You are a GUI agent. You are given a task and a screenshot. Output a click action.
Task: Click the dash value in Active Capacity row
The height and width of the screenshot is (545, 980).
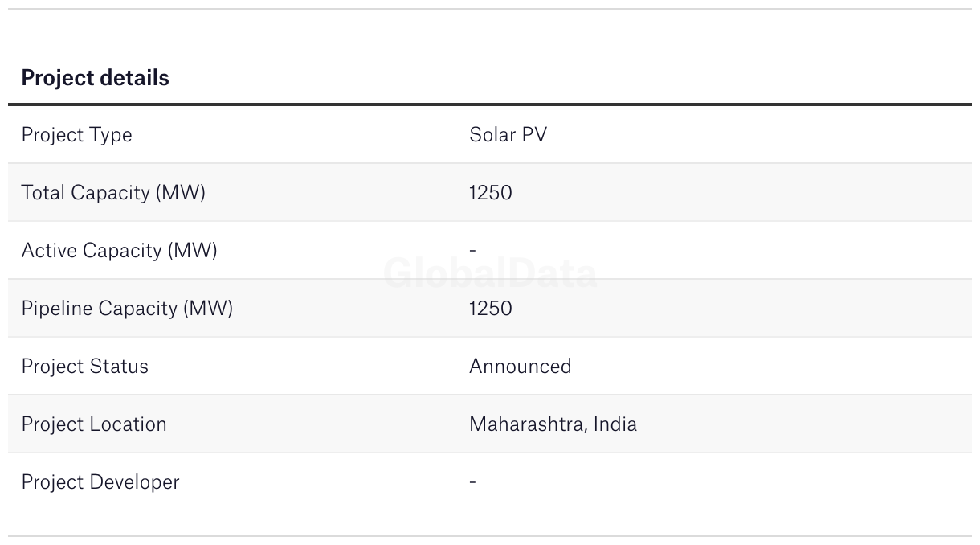pos(472,251)
